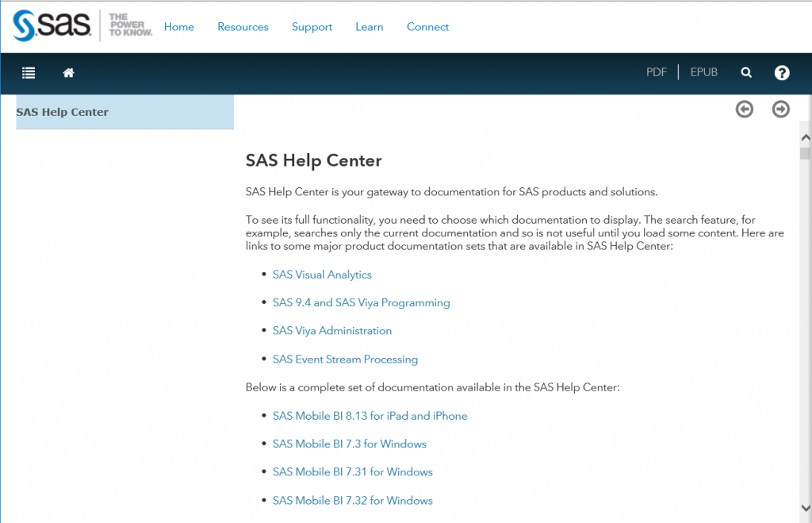Click the home icon in the dark toolbar
Viewport: 812px width, 523px height.
pos(68,73)
